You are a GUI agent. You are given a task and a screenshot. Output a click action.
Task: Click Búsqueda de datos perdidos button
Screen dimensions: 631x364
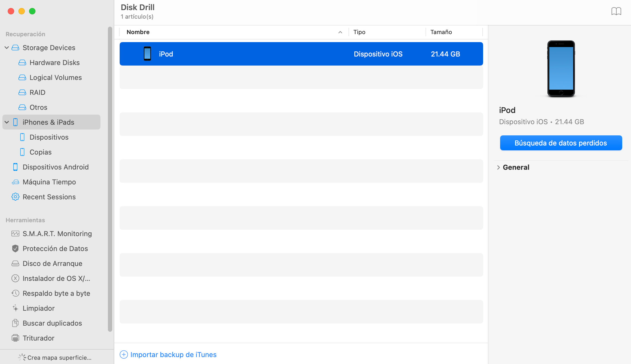560,143
